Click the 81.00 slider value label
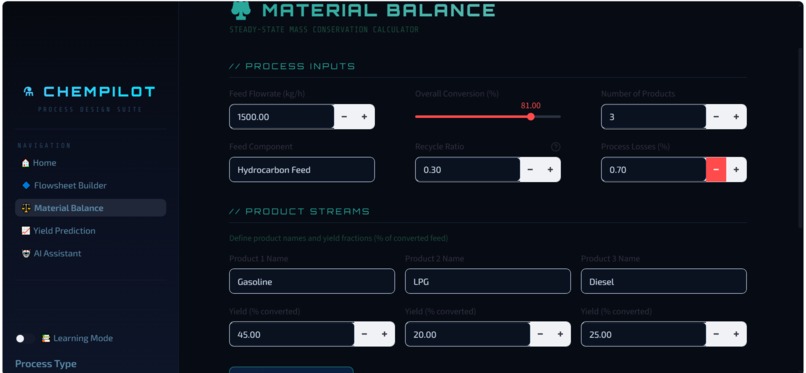Image resolution: width=806 pixels, height=373 pixels. point(530,105)
